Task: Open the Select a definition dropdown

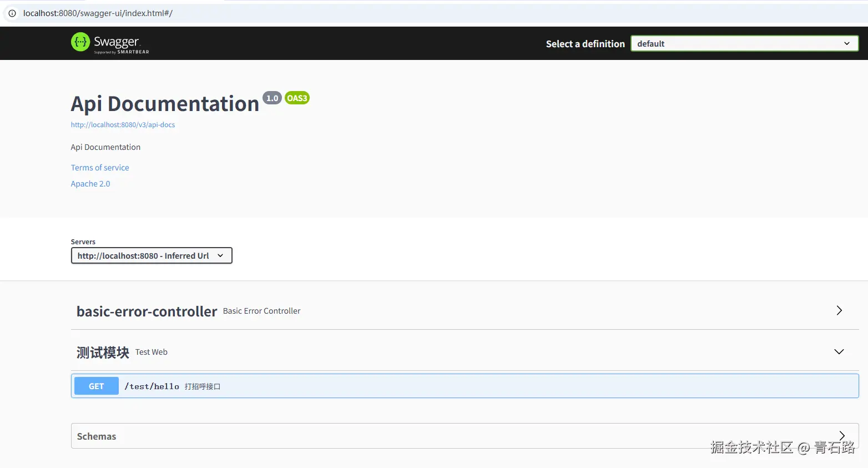Action: [x=744, y=43]
